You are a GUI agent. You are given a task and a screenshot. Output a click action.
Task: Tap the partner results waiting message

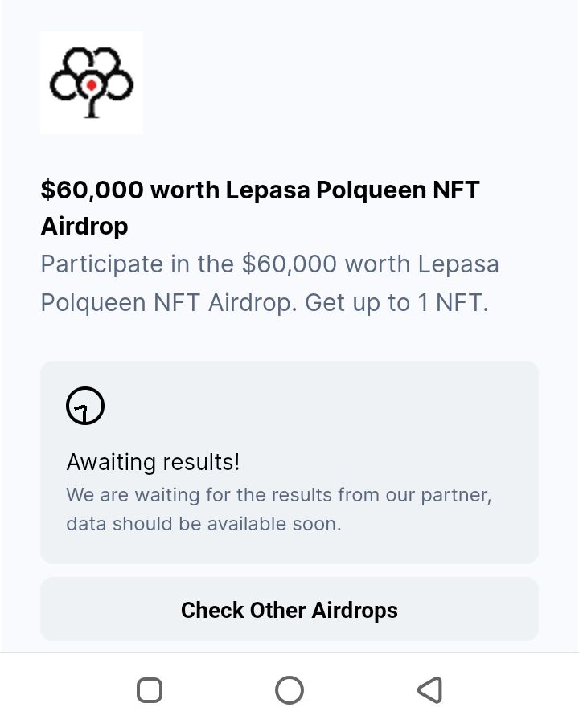click(x=278, y=494)
